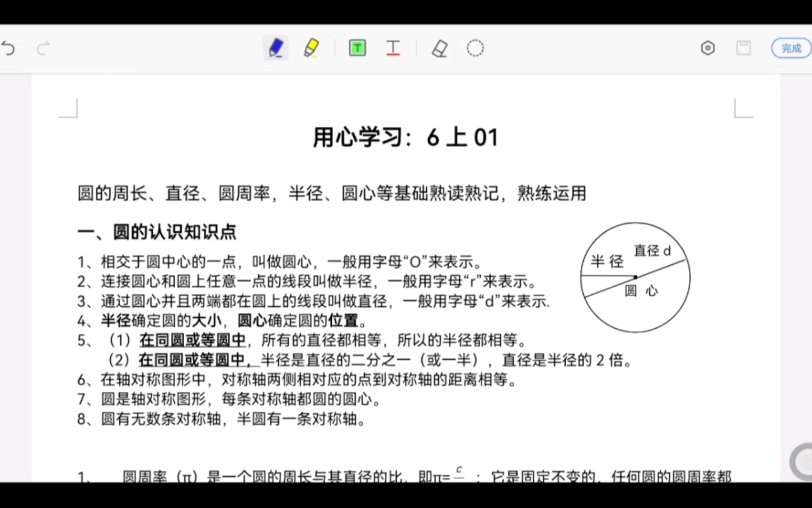Select the blue pen tool

point(275,48)
